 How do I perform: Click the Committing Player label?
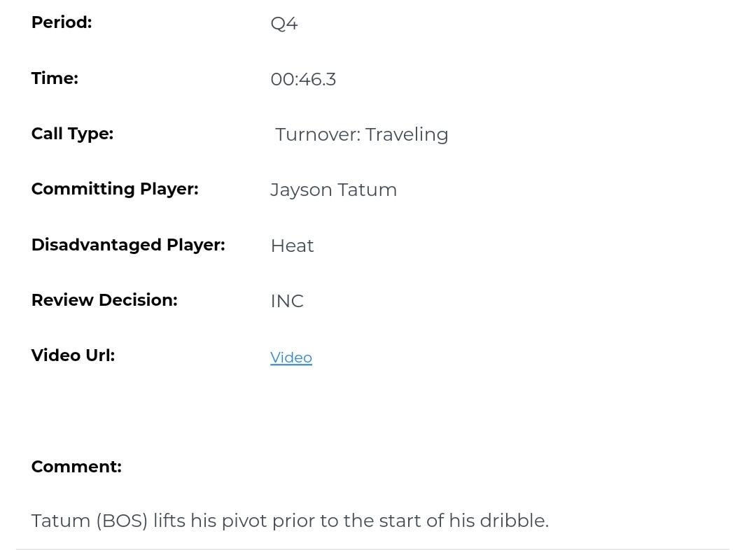[x=115, y=189]
